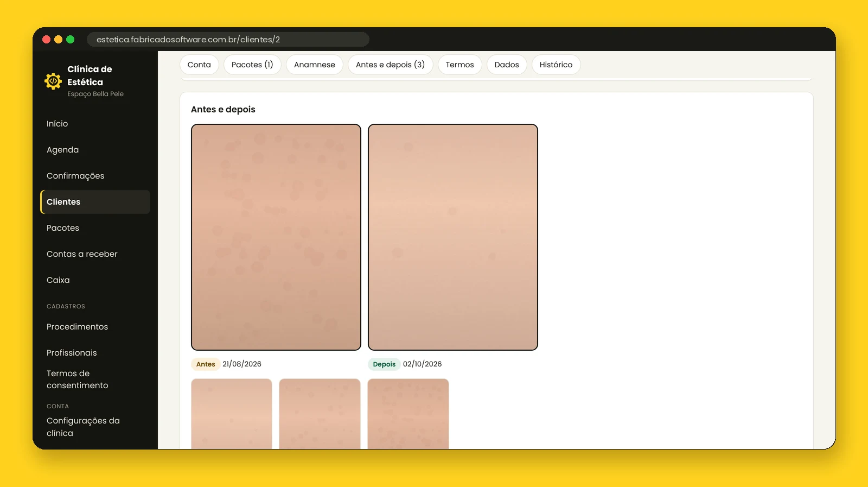Click the large Depois photo dated 02/10/2026
The width and height of the screenshot is (868, 487).
click(x=453, y=237)
